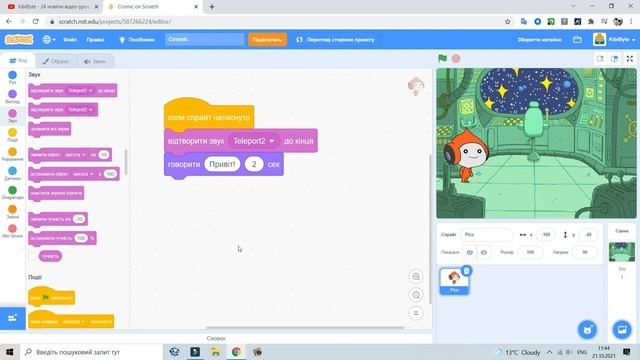Open Teleport2 dropdown in palette 'до кінця' block
The height and width of the screenshot is (360, 640).
80,90
